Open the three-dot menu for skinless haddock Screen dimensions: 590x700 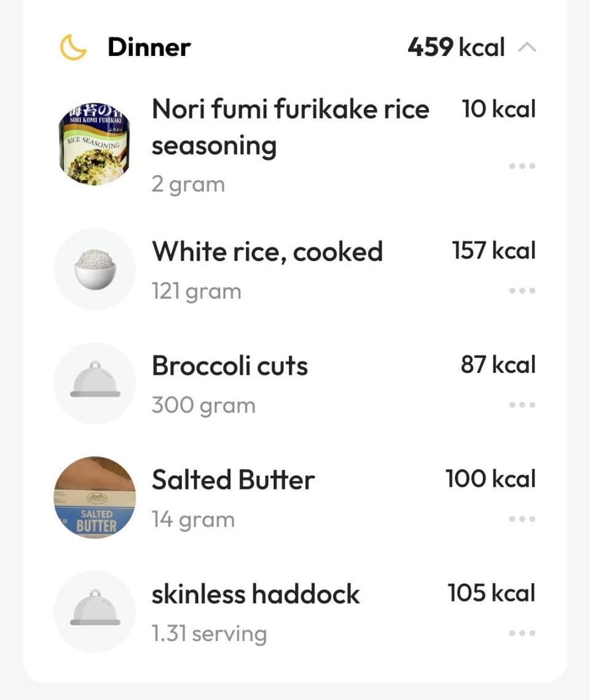pyautogui.click(x=522, y=633)
